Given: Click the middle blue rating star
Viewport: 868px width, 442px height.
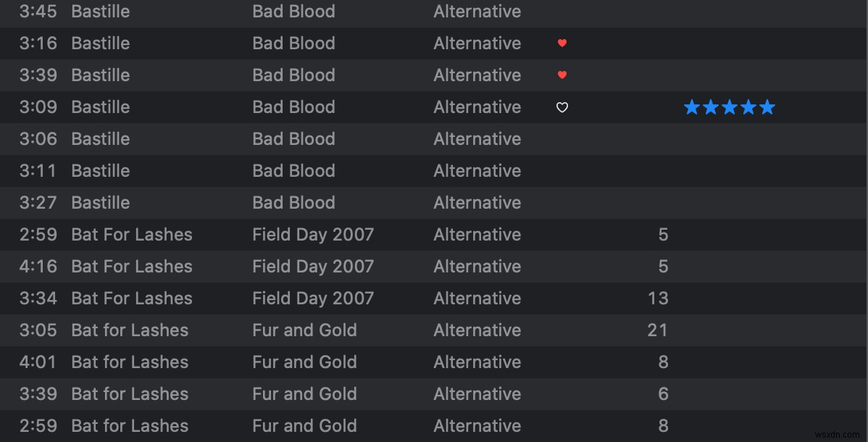Looking at the screenshot, I should click(730, 108).
